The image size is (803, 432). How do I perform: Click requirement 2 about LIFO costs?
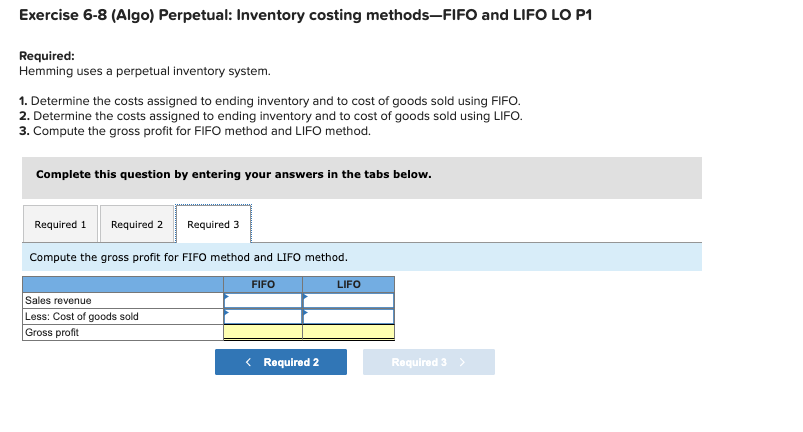pyautogui.click(x=271, y=116)
